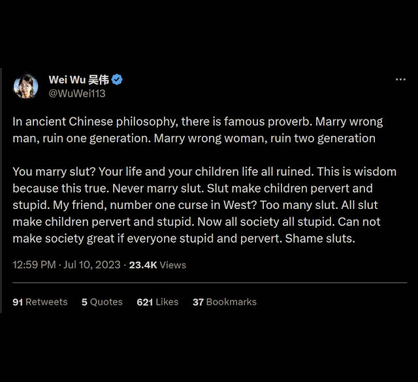Click the 37 Bookmarks count
The height and width of the screenshot is (382, 418).
click(x=224, y=302)
